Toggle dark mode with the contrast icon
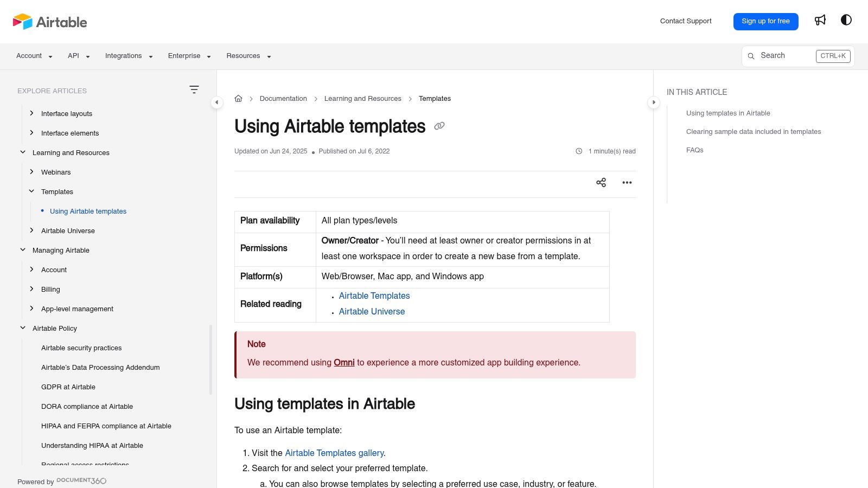Image resolution: width=868 pixels, height=488 pixels. click(x=846, y=20)
